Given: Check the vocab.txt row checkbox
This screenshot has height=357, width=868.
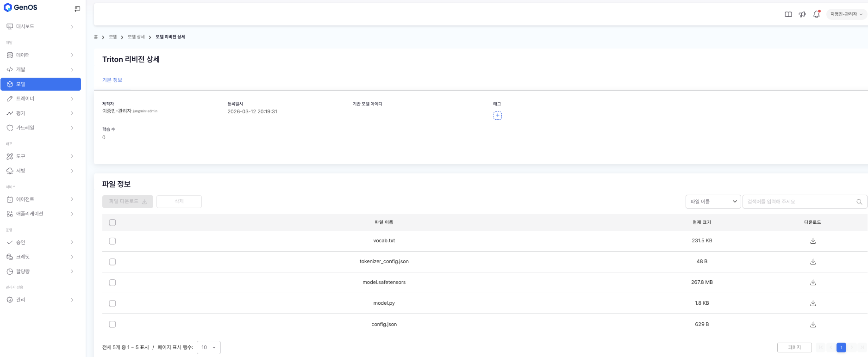Looking at the screenshot, I should point(112,241).
